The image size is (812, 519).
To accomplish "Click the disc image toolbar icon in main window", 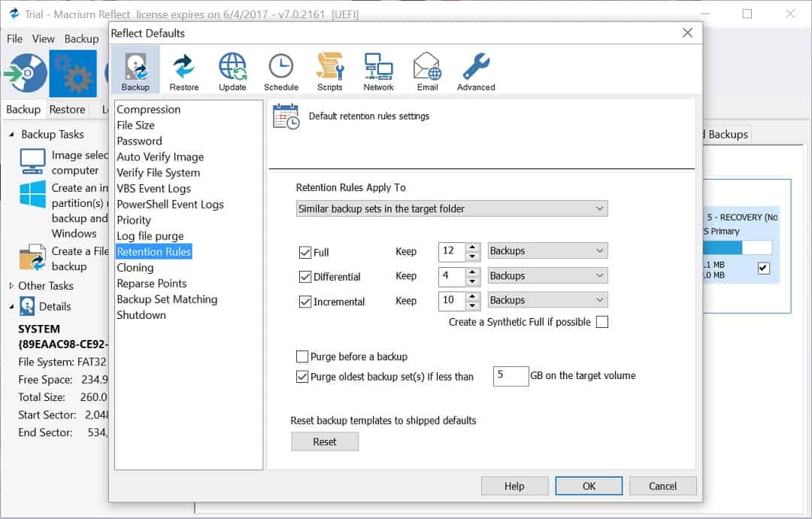I will [x=26, y=73].
